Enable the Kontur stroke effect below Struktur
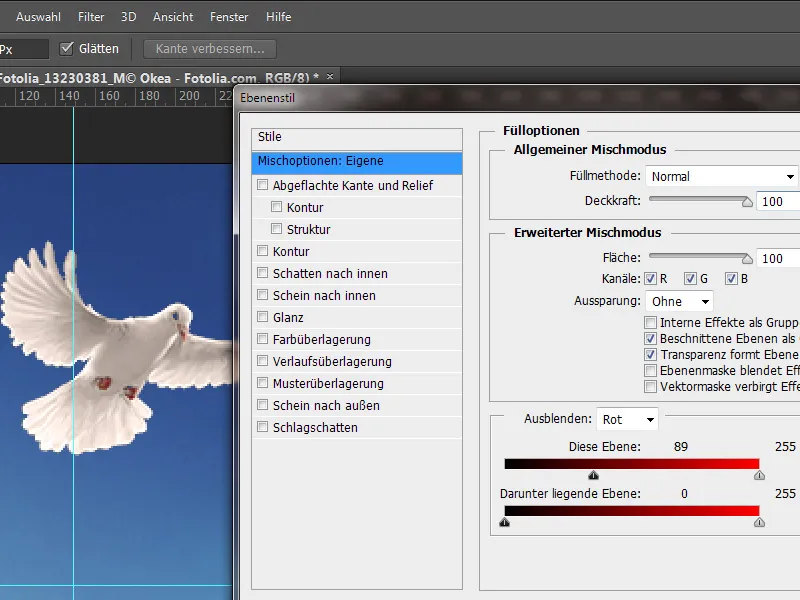The height and width of the screenshot is (600, 800). (x=262, y=251)
